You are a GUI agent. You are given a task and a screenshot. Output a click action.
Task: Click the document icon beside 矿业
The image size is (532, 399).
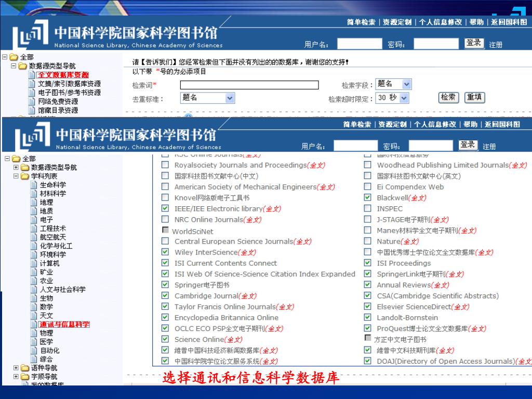click(34, 272)
